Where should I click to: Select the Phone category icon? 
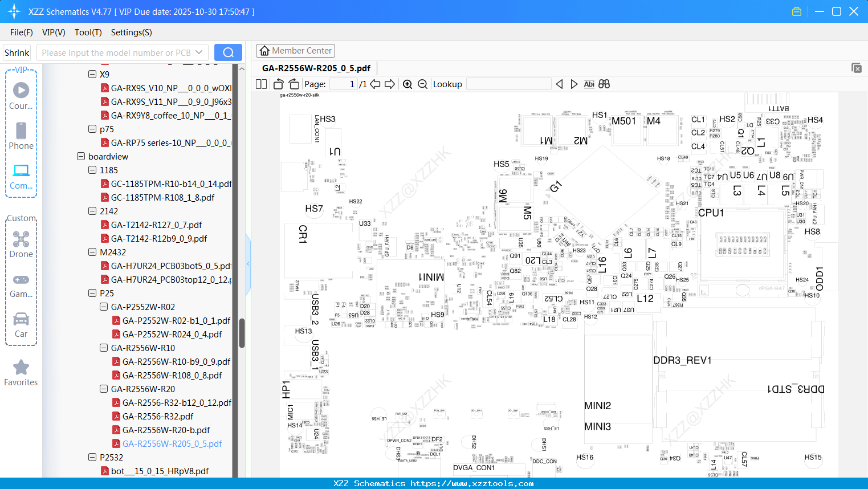click(21, 136)
